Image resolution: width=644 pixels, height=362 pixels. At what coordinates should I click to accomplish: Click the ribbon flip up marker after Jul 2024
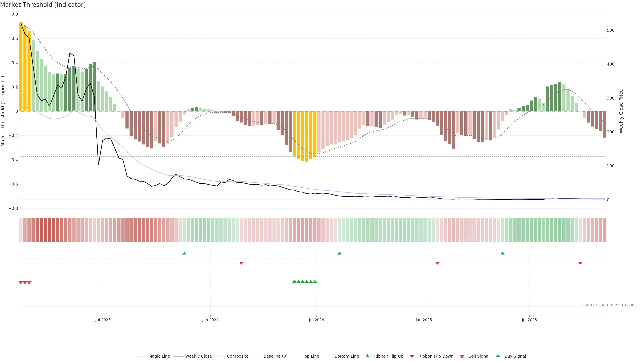coord(339,253)
